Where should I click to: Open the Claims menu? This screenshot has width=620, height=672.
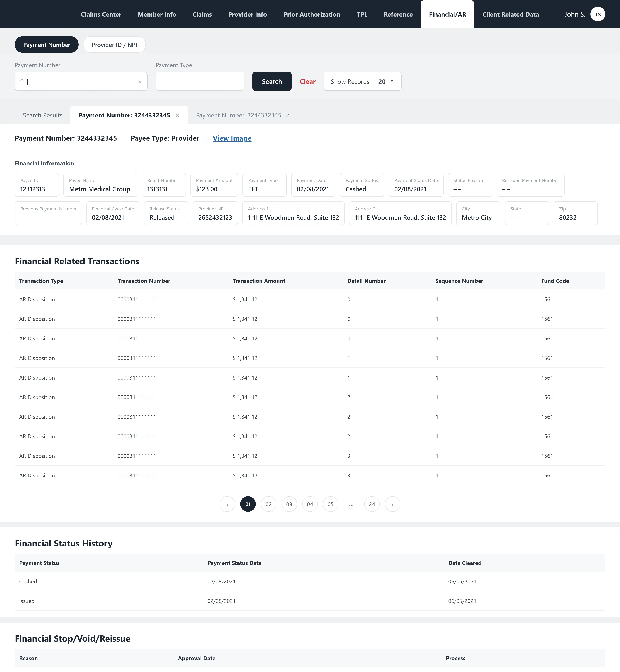[x=202, y=14]
